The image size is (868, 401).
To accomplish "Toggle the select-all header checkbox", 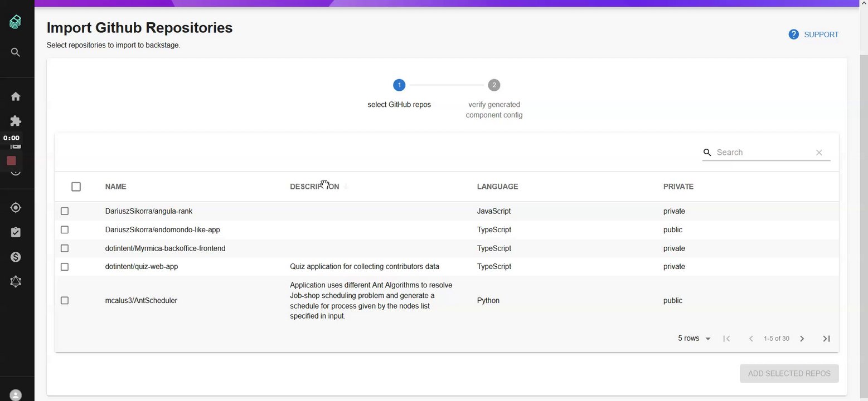I will (76, 187).
